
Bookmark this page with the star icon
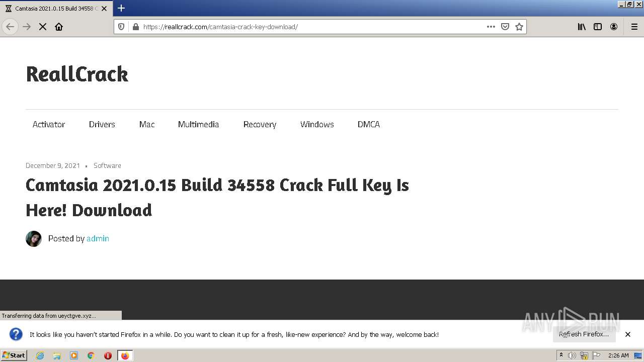(x=519, y=27)
